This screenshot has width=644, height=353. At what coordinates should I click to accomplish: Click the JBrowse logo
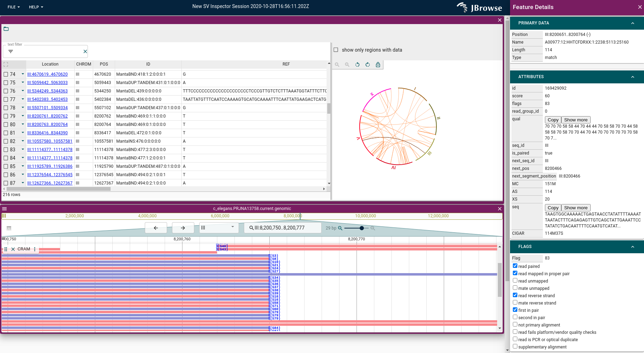pos(479,7)
